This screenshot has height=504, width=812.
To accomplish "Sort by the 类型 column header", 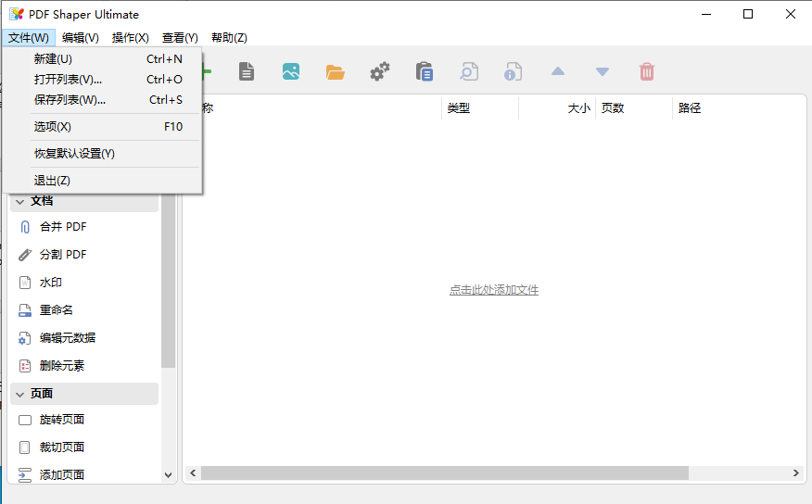I will tap(479, 108).
